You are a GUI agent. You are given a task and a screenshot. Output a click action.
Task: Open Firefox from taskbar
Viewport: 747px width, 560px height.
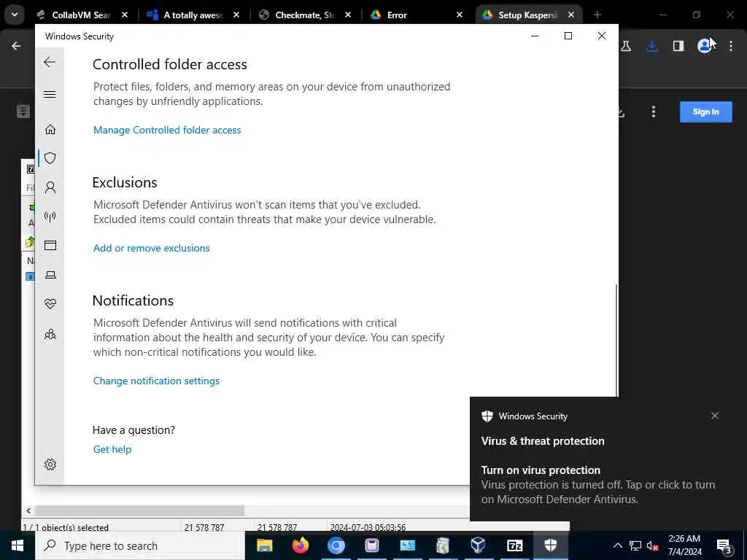pyautogui.click(x=300, y=545)
